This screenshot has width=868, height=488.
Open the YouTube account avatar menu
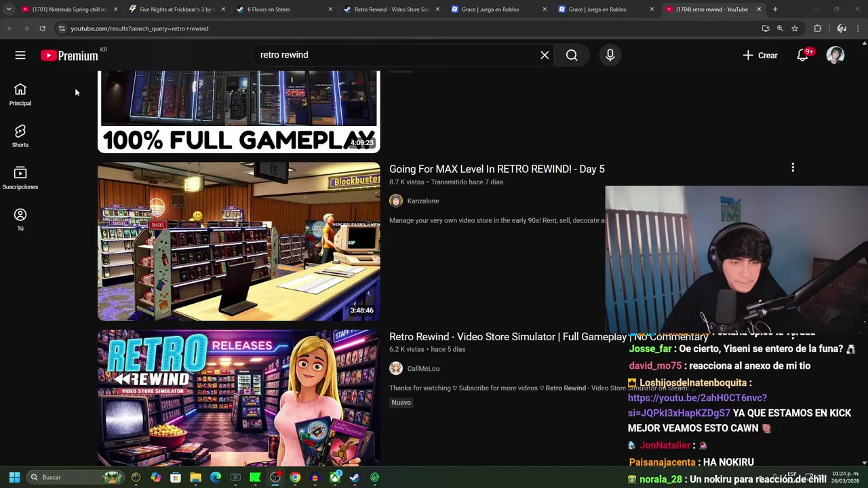[x=835, y=56]
